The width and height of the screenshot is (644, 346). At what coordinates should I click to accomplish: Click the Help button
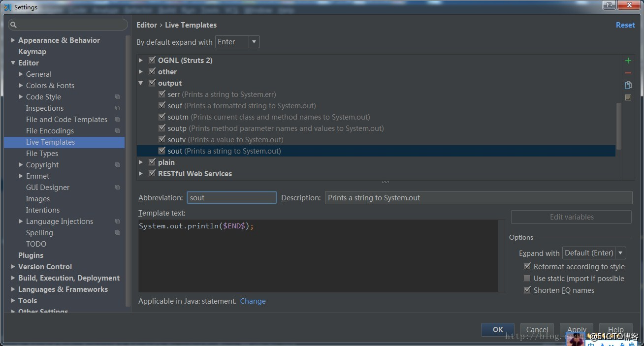(615, 330)
